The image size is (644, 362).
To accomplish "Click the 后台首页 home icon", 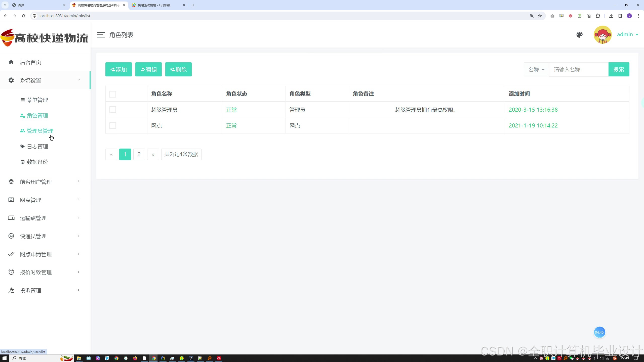I will point(11,62).
